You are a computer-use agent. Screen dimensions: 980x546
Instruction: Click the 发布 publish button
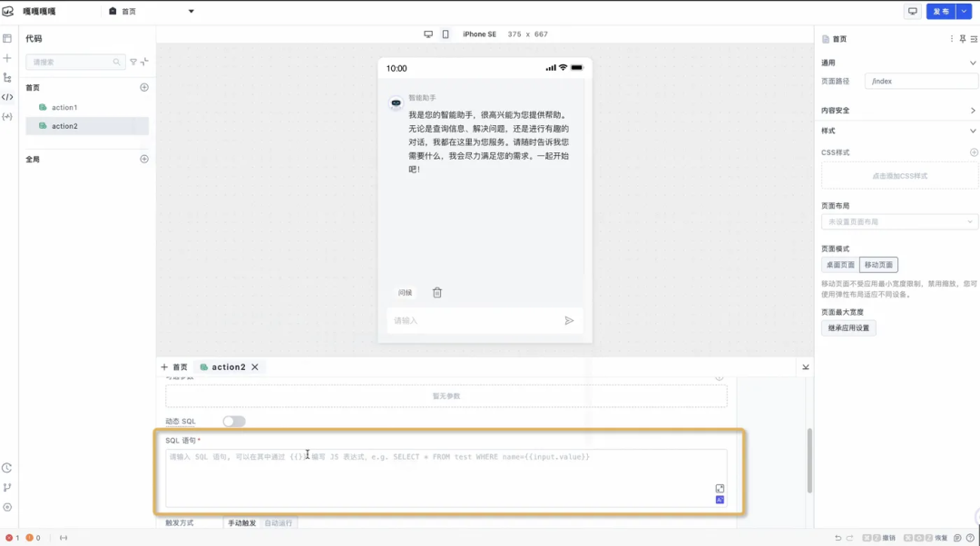coord(942,11)
